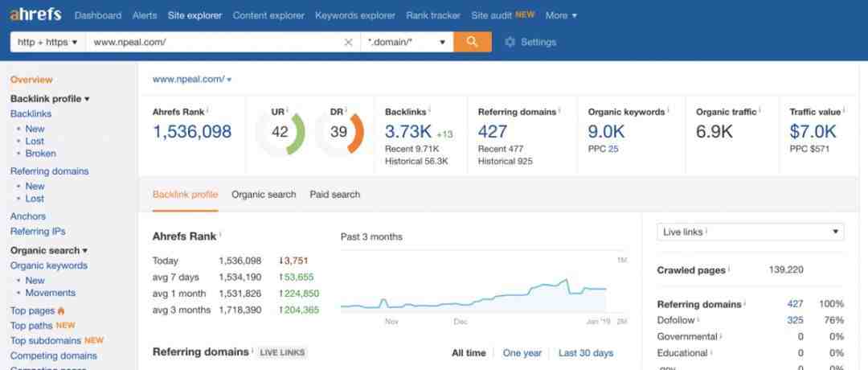Click info icon next to Crawled pages
868x370 pixels.
click(x=729, y=269)
